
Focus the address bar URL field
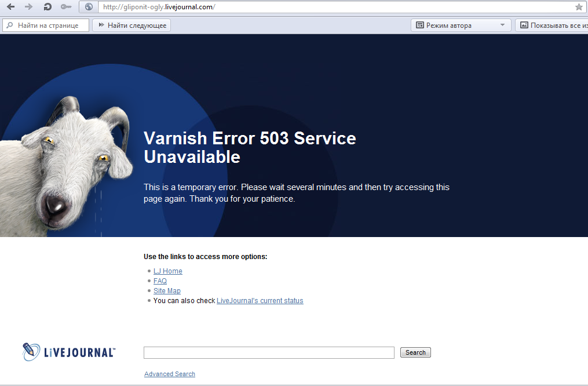click(x=335, y=7)
